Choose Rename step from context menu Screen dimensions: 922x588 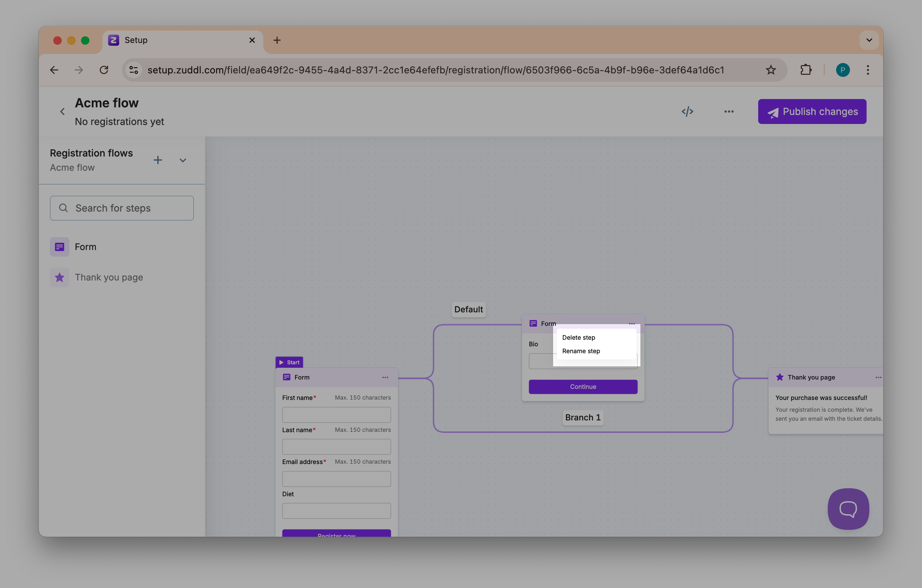point(581,351)
